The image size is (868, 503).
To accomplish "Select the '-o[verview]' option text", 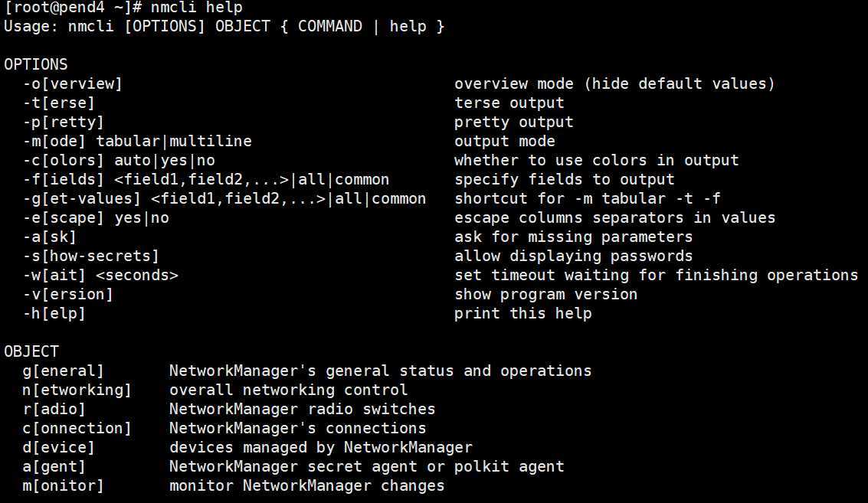I will click(73, 84).
